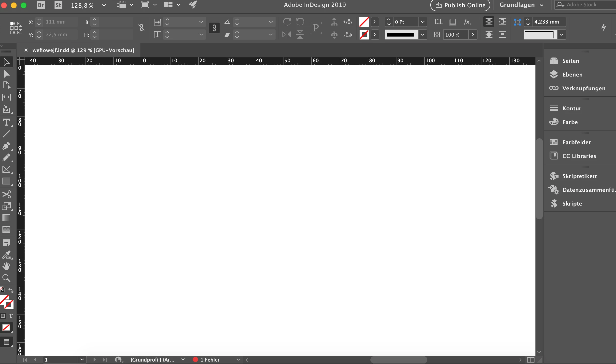Viewport: 616px width, 364px height.
Task: Expand the stroke weight dropdown
Action: pos(422,22)
